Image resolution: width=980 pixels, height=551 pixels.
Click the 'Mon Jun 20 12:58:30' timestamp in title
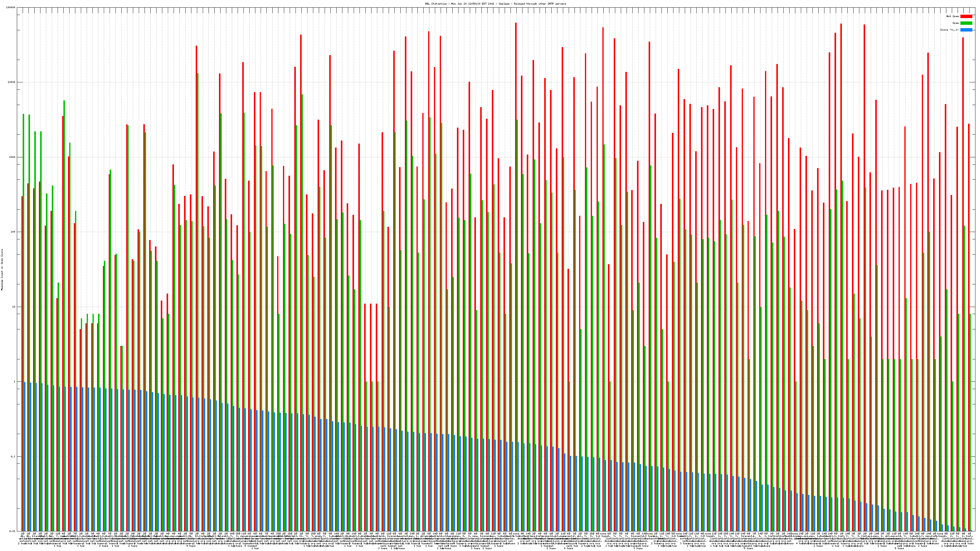click(x=466, y=4)
